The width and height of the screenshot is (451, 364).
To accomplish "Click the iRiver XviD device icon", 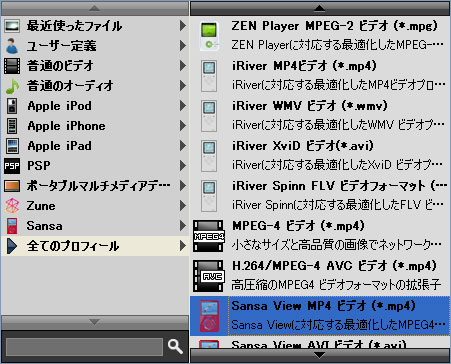I will click(209, 156).
